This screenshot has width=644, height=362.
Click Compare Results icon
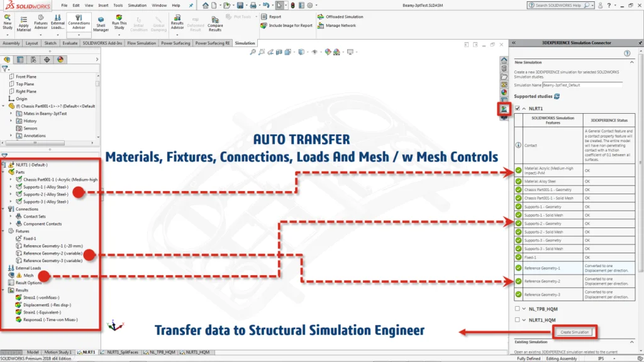click(215, 23)
